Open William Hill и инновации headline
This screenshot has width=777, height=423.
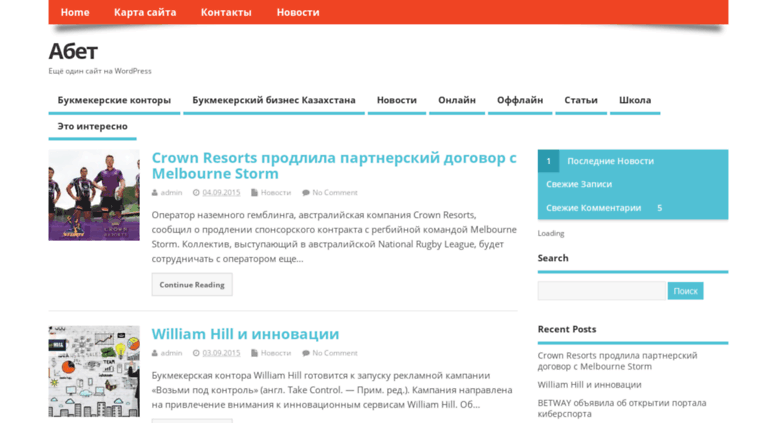coord(245,334)
